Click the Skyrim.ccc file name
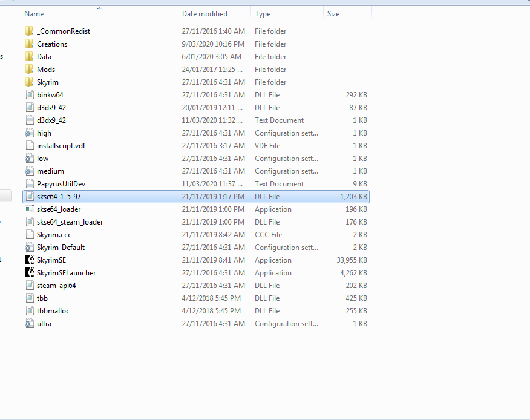 click(54, 235)
